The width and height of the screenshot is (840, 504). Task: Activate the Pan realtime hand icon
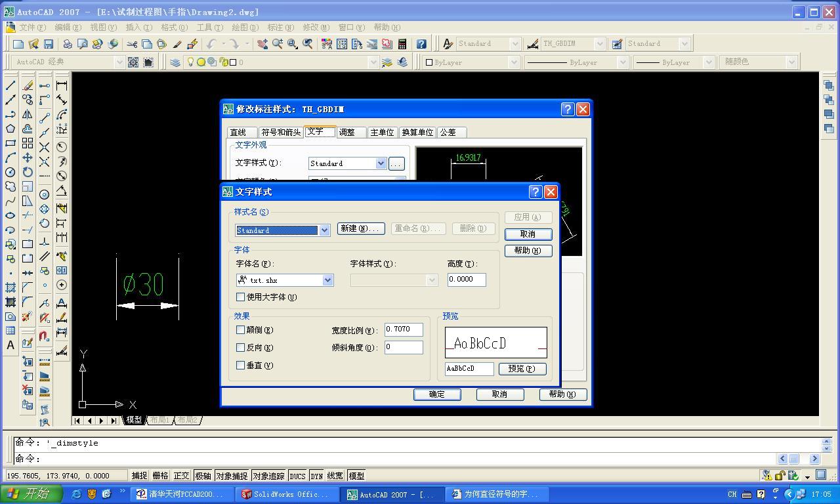(262, 44)
